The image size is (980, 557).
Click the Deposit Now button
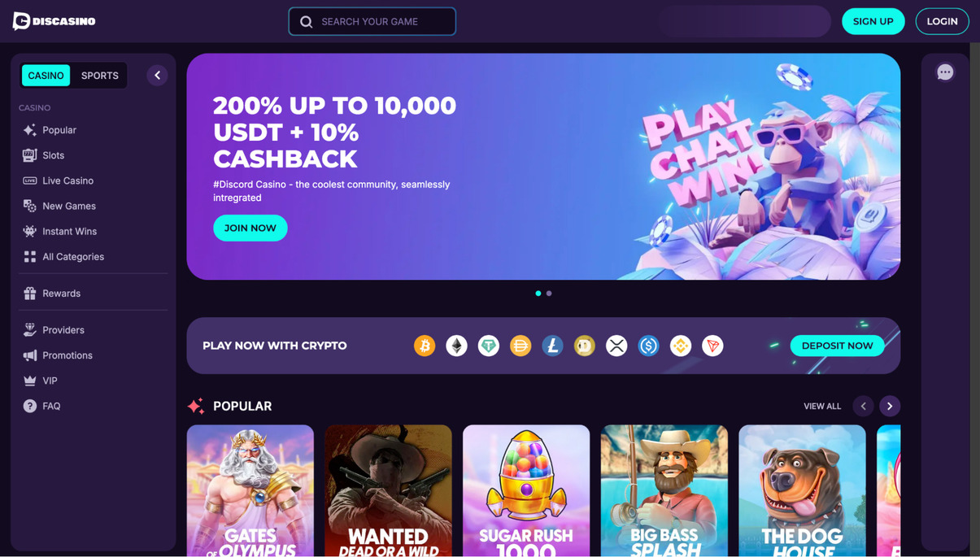[837, 346]
